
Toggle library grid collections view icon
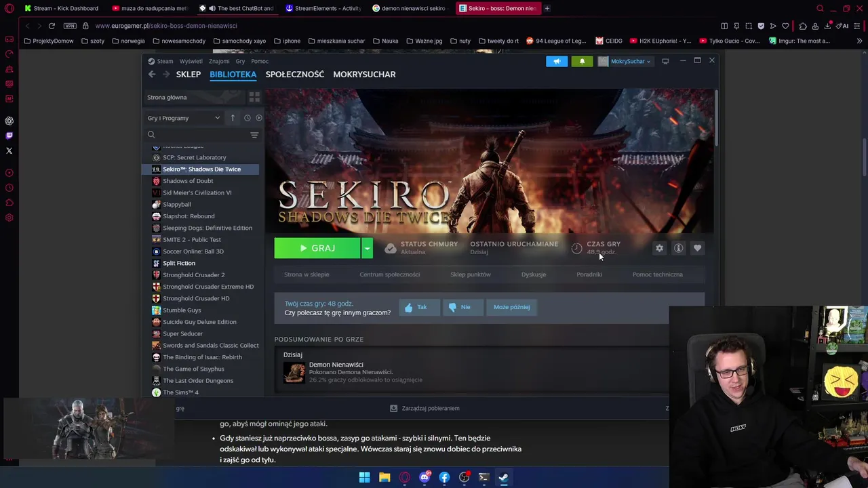(x=254, y=98)
